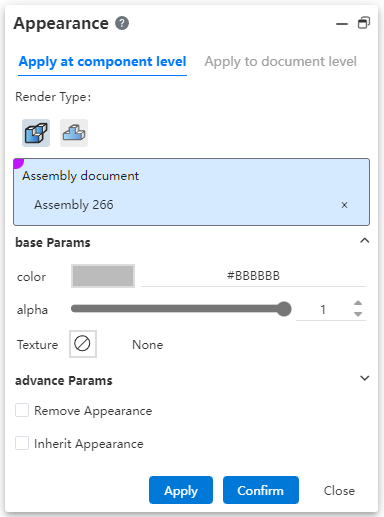Enable the Inherit Appearance checkbox
The image size is (384, 517).
(22, 444)
